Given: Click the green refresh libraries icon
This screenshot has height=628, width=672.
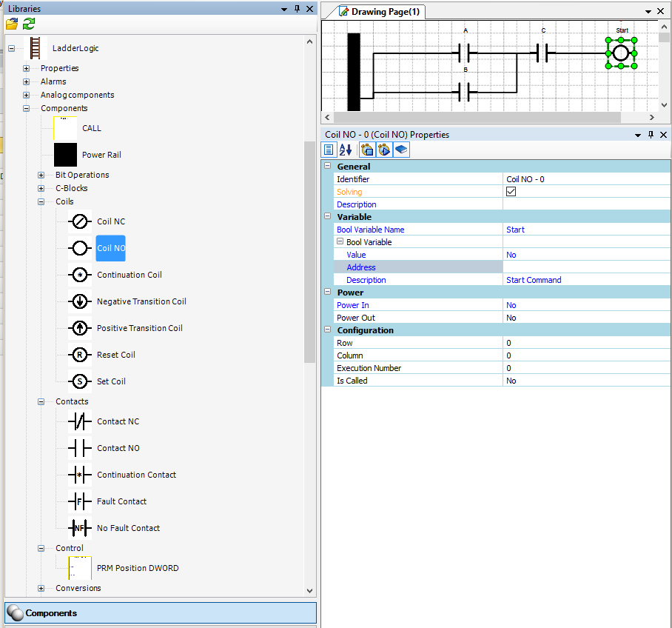Looking at the screenshot, I should pyautogui.click(x=28, y=24).
